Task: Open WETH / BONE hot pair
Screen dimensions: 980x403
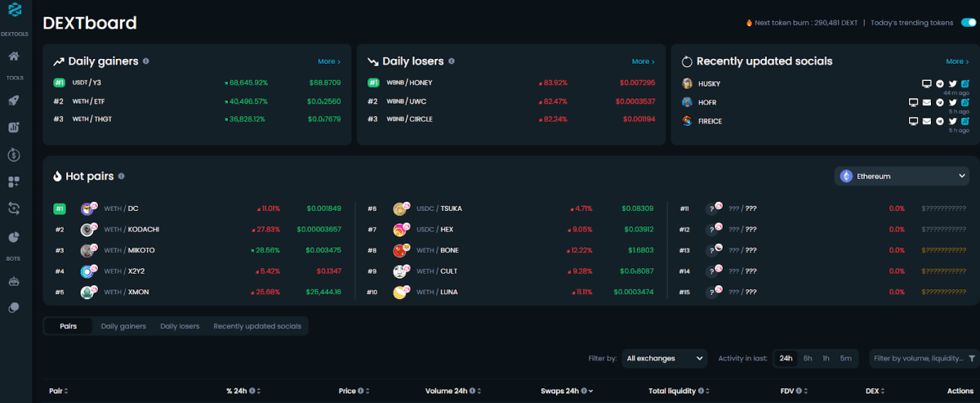Action: 437,250
